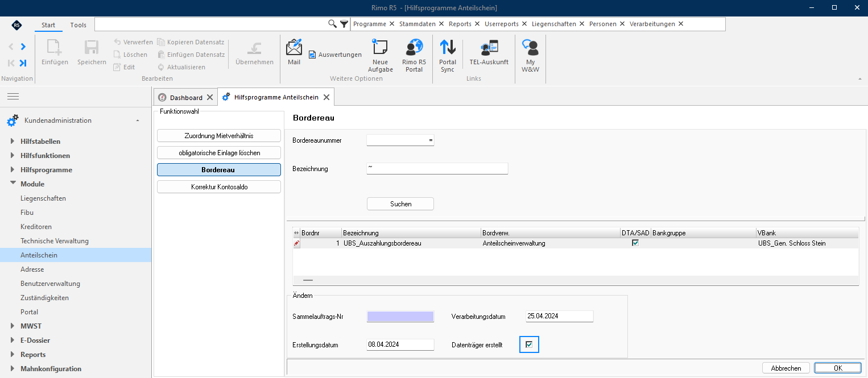Image resolution: width=868 pixels, height=378 pixels.
Task: Click the Erstellungsdatum date field
Action: tap(400, 344)
